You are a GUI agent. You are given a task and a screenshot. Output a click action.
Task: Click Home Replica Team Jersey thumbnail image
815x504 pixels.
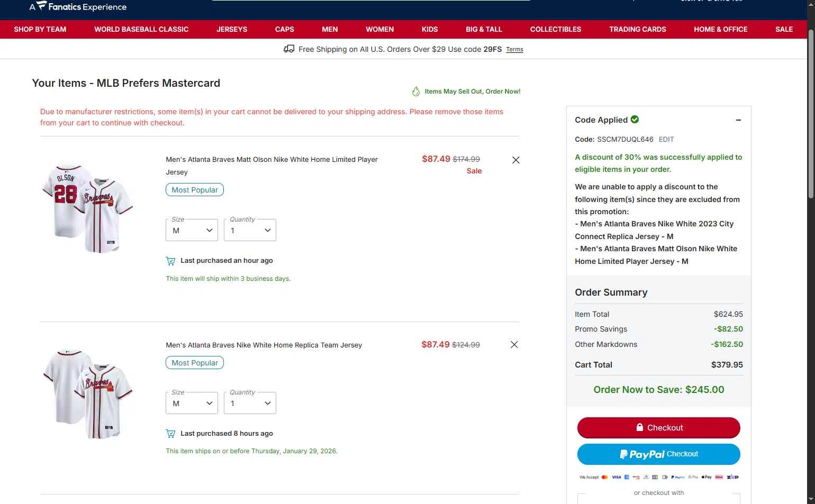point(88,394)
